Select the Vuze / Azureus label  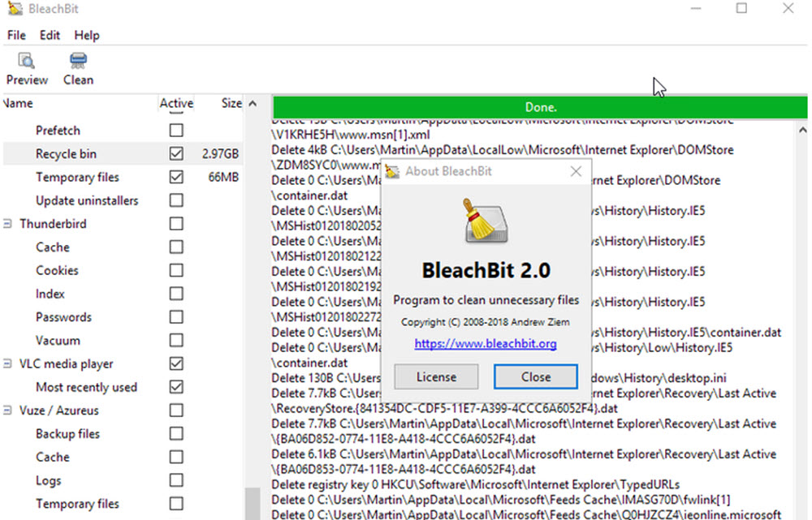click(58, 410)
